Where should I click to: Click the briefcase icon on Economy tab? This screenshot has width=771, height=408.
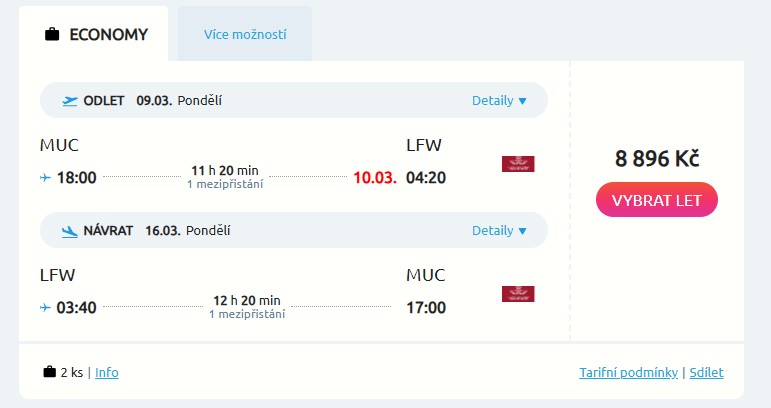click(x=53, y=35)
